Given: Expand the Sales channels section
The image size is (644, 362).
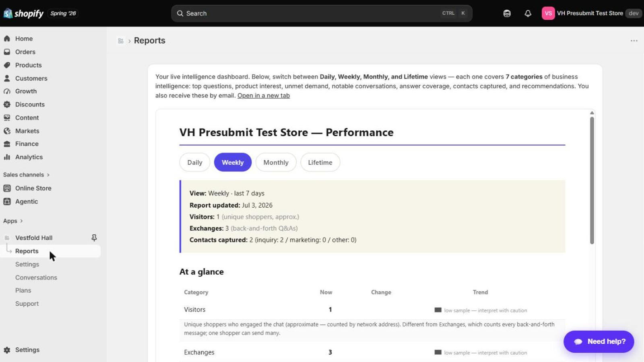Looking at the screenshot, I should point(27,175).
